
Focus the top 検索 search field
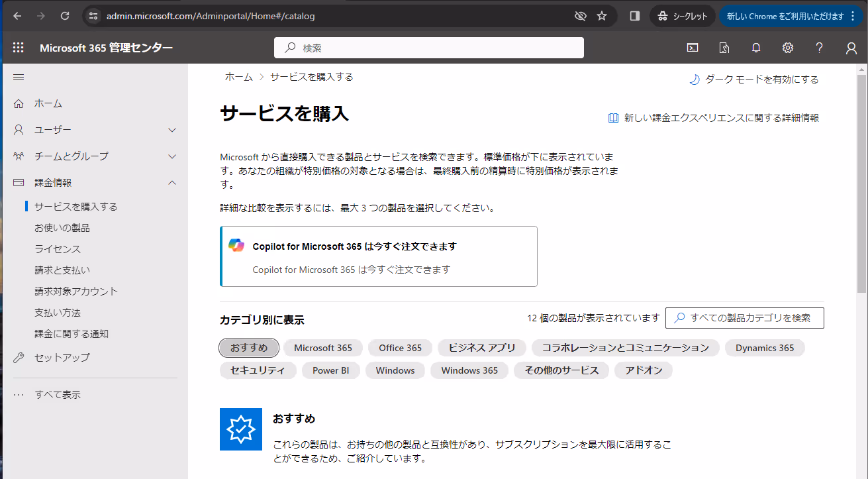(429, 48)
